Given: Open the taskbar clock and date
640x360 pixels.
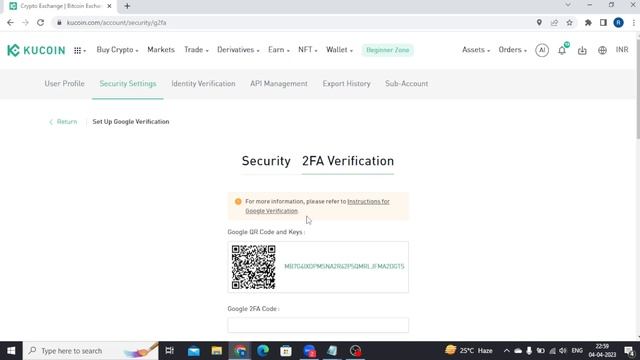Looking at the screenshot, I should (602, 351).
